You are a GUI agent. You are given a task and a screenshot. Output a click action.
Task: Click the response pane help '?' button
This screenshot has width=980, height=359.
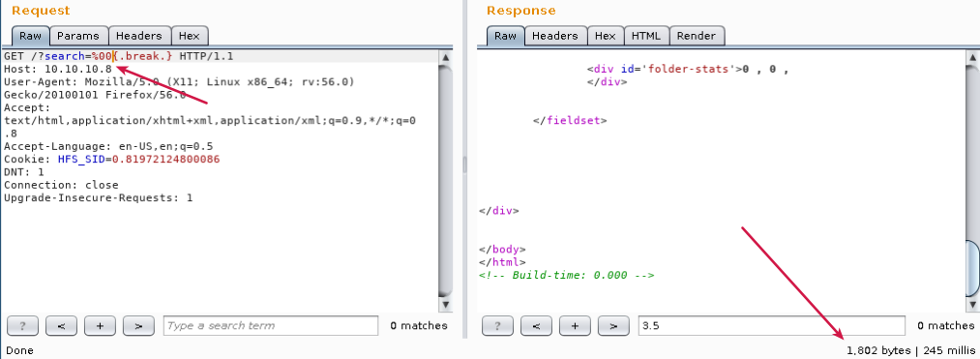pyautogui.click(x=497, y=326)
